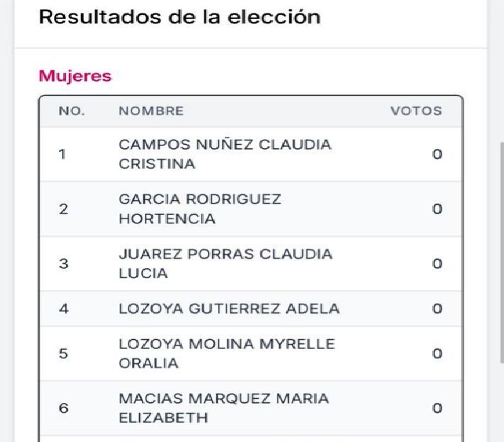Click vote count for candidate number 5
Image resolution: width=504 pixels, height=442 pixels.
[437, 353]
